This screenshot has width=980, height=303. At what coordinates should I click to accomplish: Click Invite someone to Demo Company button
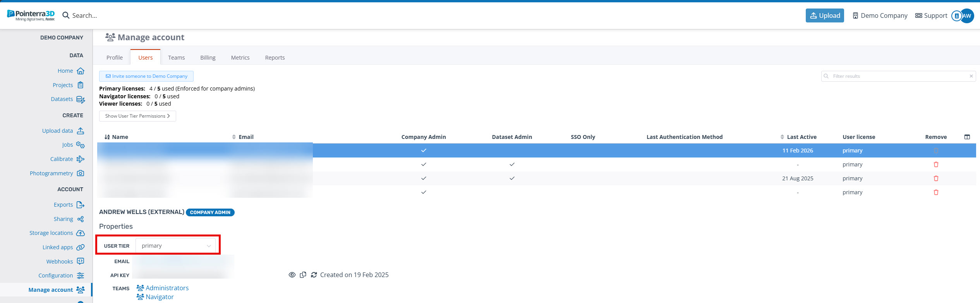click(x=146, y=76)
